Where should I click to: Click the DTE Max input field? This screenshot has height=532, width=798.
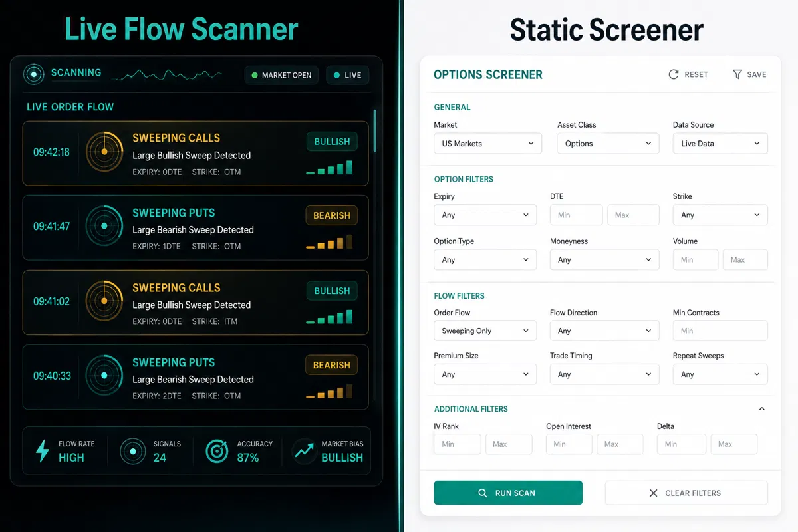tap(634, 215)
